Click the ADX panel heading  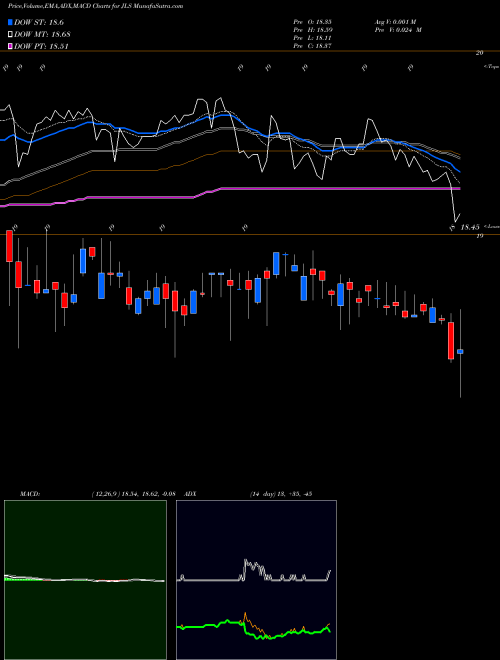click(x=191, y=494)
